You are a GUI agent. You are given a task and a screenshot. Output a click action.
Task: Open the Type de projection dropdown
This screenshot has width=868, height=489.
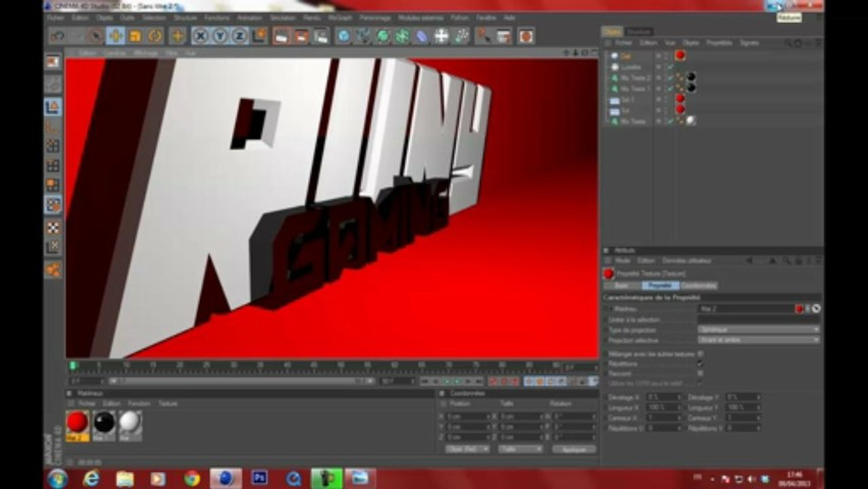(x=759, y=329)
